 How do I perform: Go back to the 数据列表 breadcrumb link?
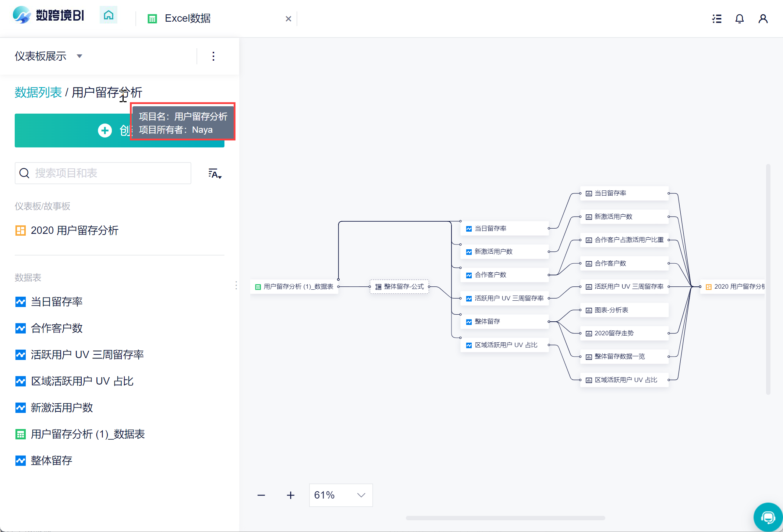coord(38,92)
